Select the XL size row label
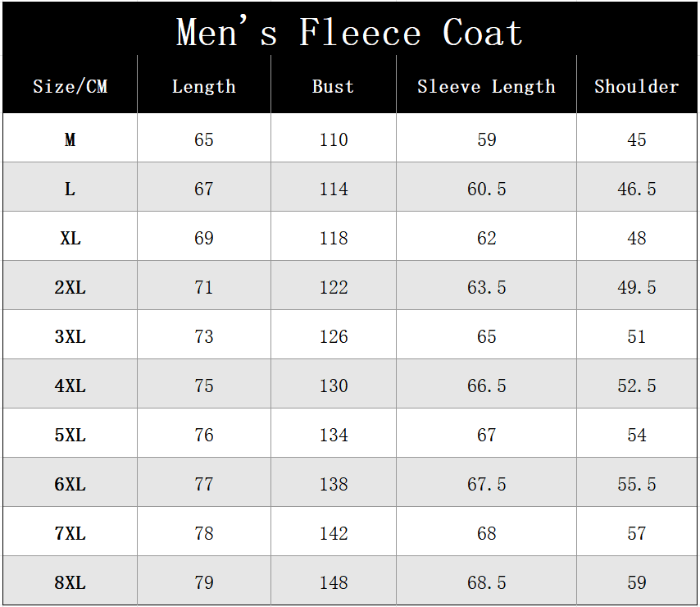The width and height of the screenshot is (700, 607). tap(70, 239)
